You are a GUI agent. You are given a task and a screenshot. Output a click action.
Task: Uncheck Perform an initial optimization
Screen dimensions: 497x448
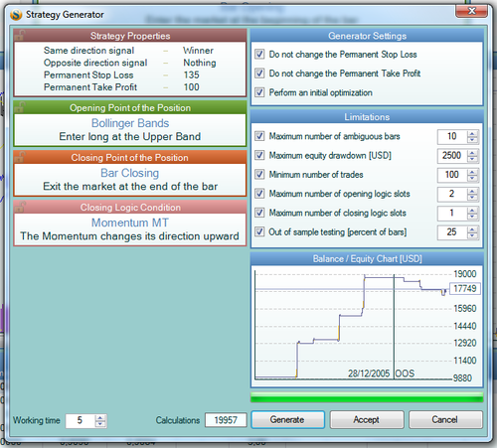point(259,92)
